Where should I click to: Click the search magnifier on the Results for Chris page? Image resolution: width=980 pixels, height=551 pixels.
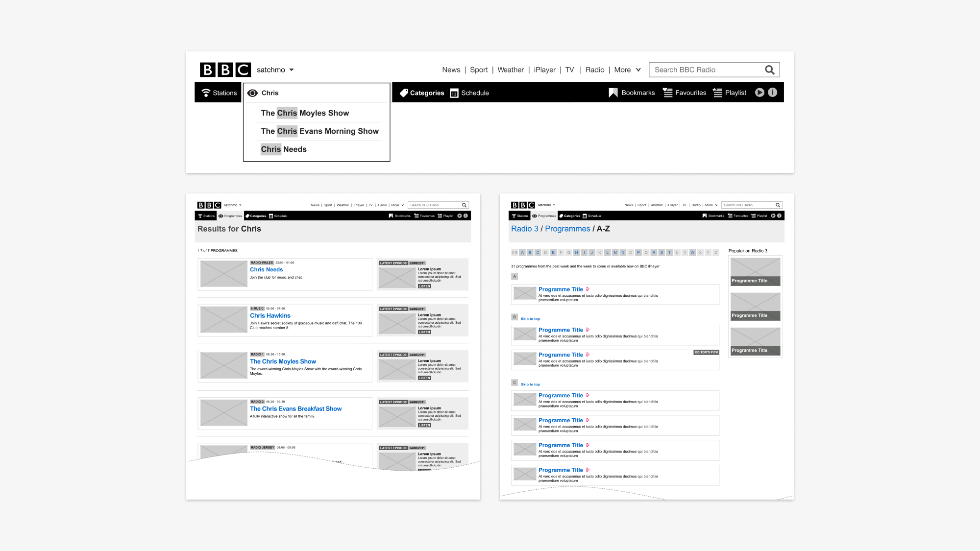pyautogui.click(x=464, y=205)
